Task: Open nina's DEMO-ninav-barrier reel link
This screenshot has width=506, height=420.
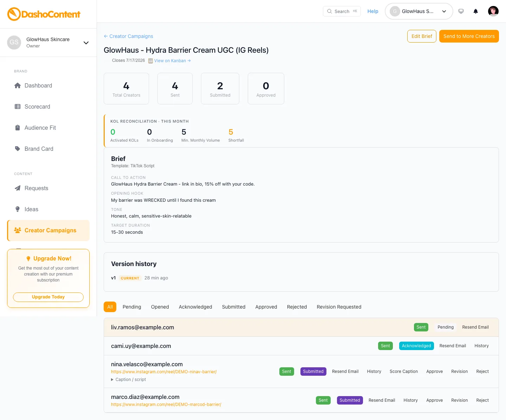Action: pyautogui.click(x=164, y=372)
